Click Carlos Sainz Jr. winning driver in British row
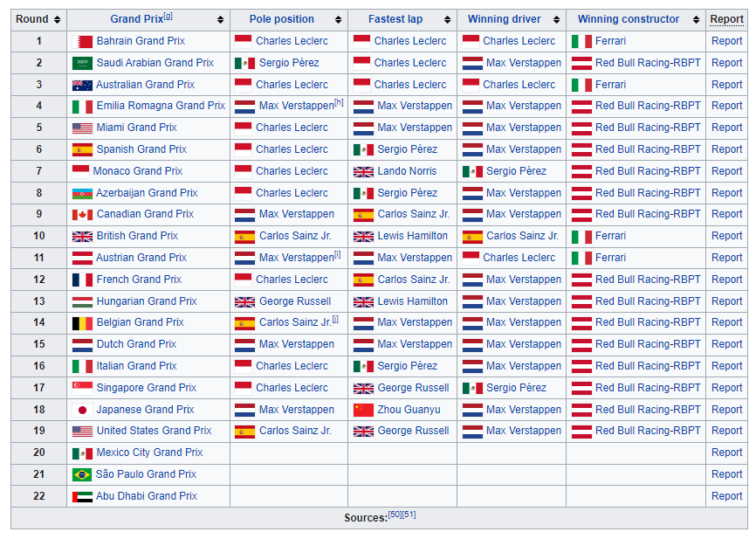Viewport: 756px width, 539px height. point(522,236)
